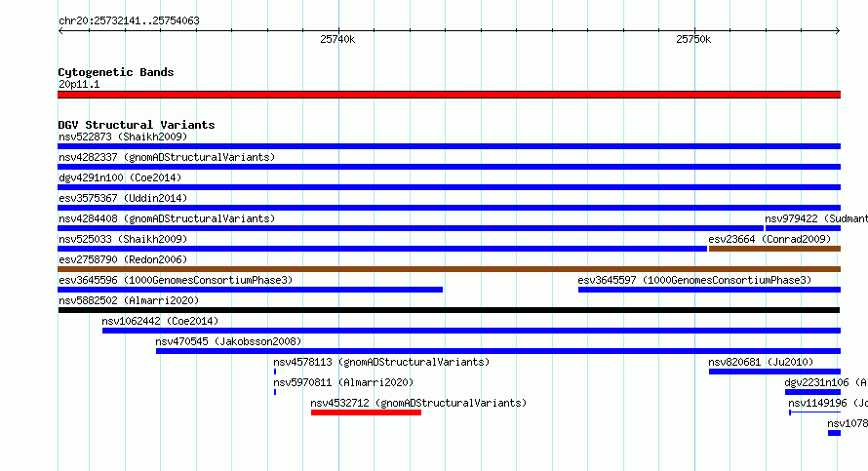Click the nsv470545 blue bar

498,351
